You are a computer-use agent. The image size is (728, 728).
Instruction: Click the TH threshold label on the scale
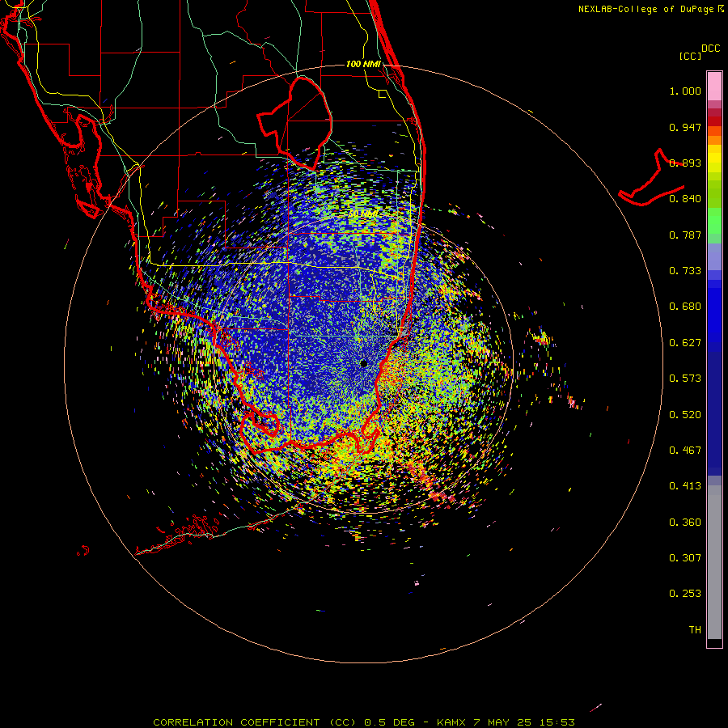pos(695,630)
